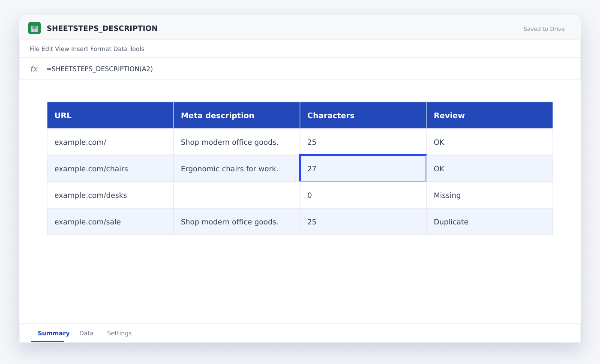
Task: Select the Review column header
Action: pos(489,115)
